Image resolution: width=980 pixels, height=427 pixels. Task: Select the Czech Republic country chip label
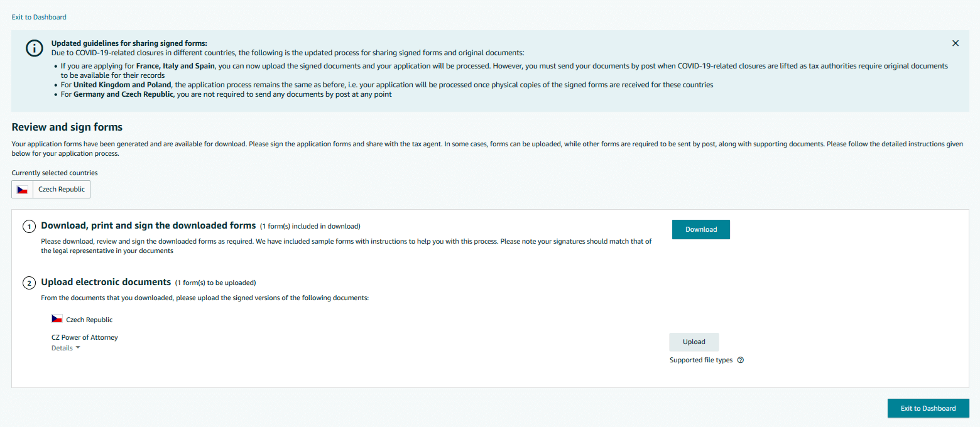(62, 189)
